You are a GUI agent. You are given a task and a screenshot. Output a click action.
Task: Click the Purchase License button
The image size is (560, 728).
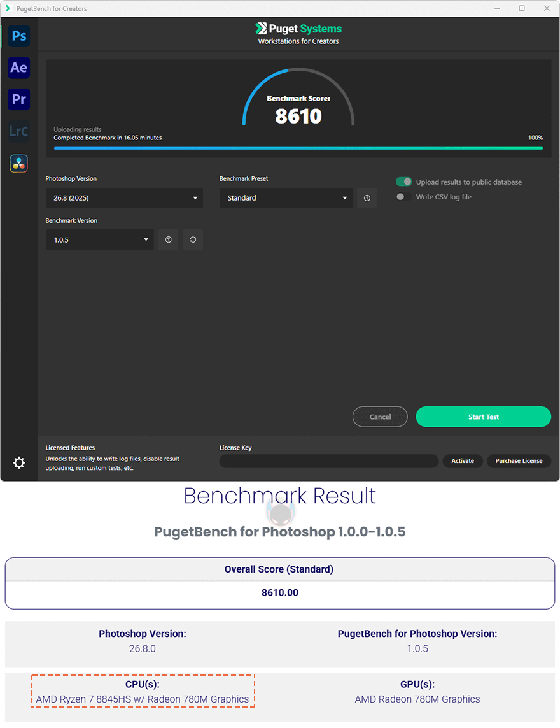pos(519,460)
